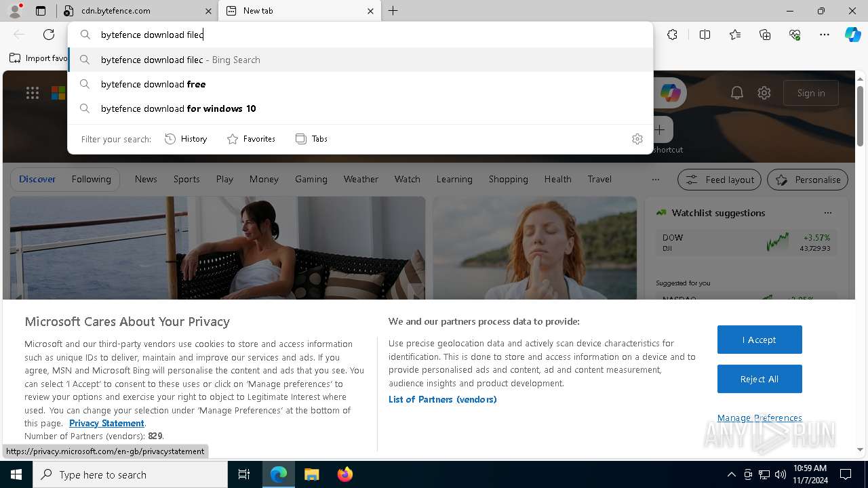Viewport: 868px width, 488px height.
Task: Click Reject All on privacy banner
Action: point(759,379)
